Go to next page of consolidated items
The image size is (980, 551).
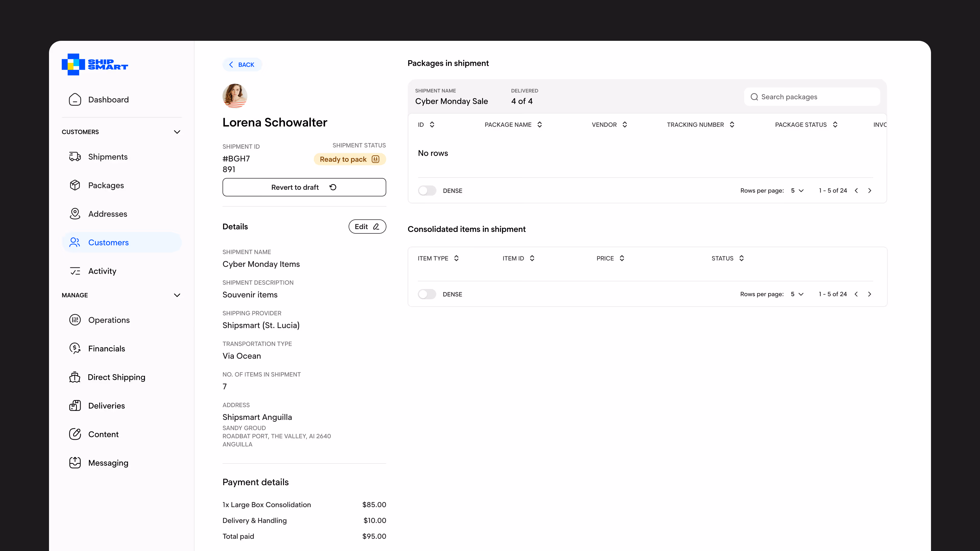[869, 294]
